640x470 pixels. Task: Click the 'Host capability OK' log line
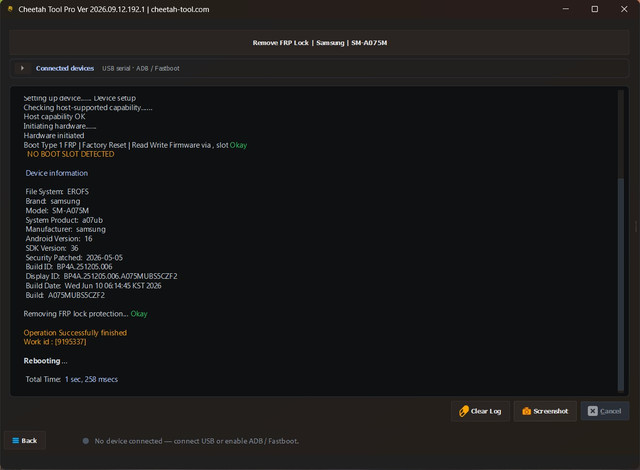click(x=54, y=117)
